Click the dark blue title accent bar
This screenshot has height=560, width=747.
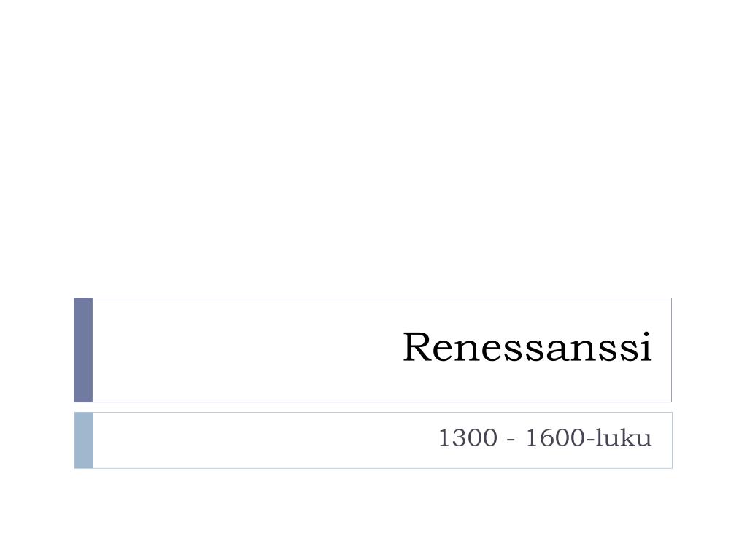(83, 350)
